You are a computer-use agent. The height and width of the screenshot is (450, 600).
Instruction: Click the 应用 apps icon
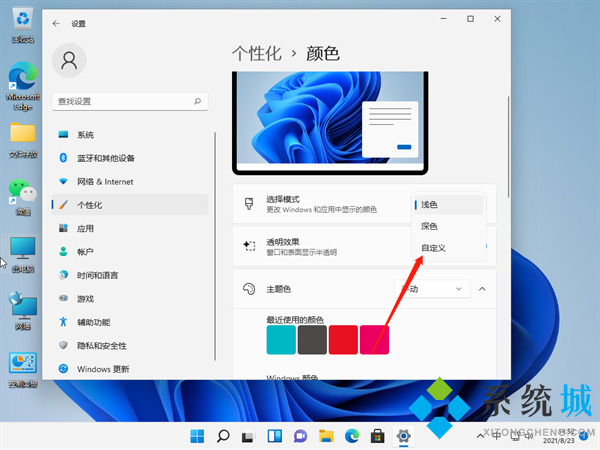(63, 228)
